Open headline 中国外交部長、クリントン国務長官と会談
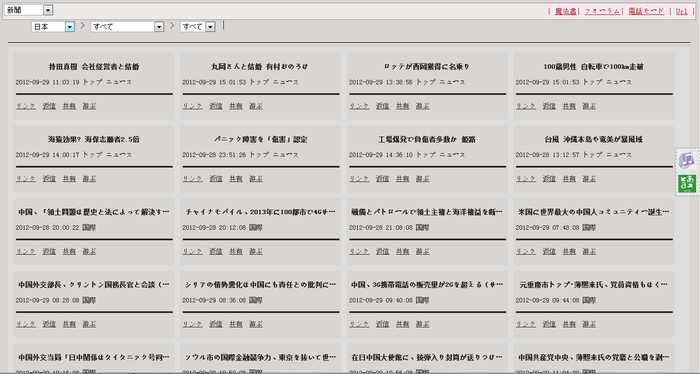This screenshot has height=374, width=700. [94, 285]
